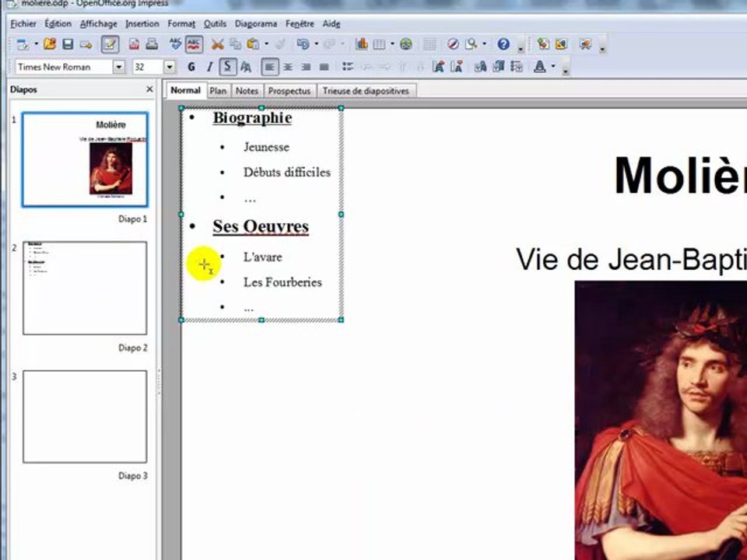Align text left
This screenshot has width=747, height=560.
270,67
